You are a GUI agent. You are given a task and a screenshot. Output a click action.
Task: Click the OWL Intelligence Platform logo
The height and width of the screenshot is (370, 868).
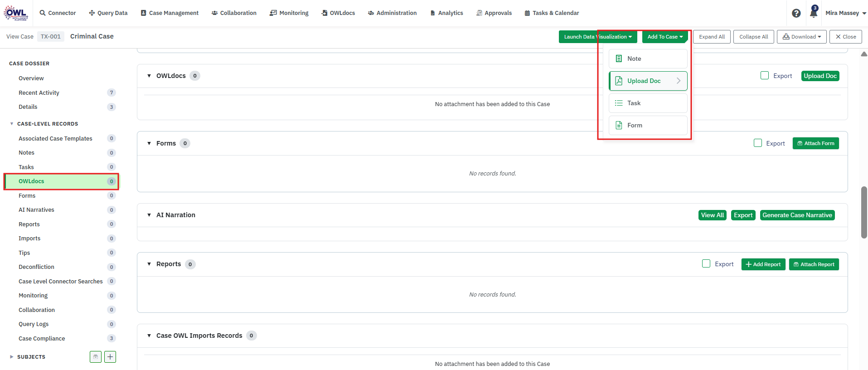click(16, 13)
